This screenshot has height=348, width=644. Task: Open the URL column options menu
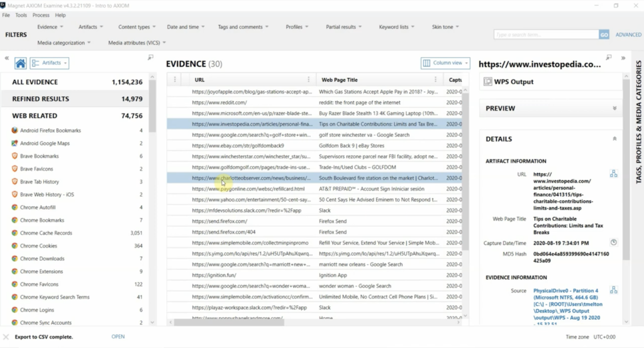click(308, 80)
